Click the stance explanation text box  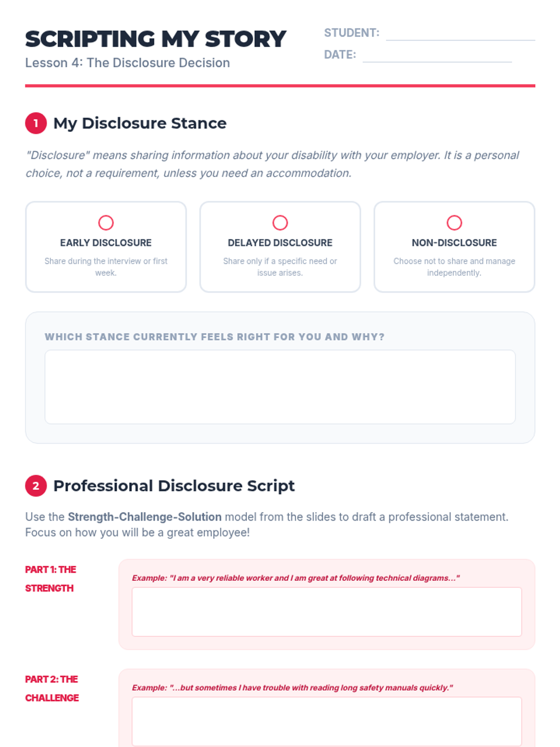[x=280, y=387]
